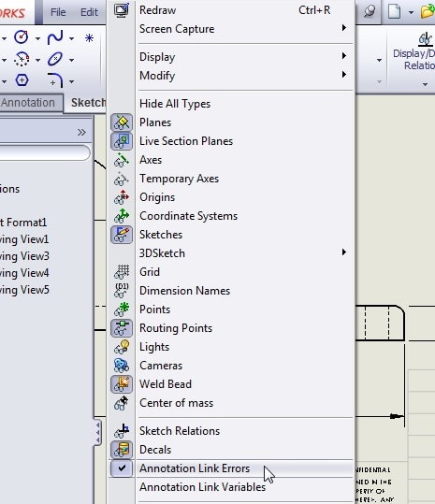The image size is (435, 504).
Task: Select the Spline sketch tool
Action: tap(55, 37)
